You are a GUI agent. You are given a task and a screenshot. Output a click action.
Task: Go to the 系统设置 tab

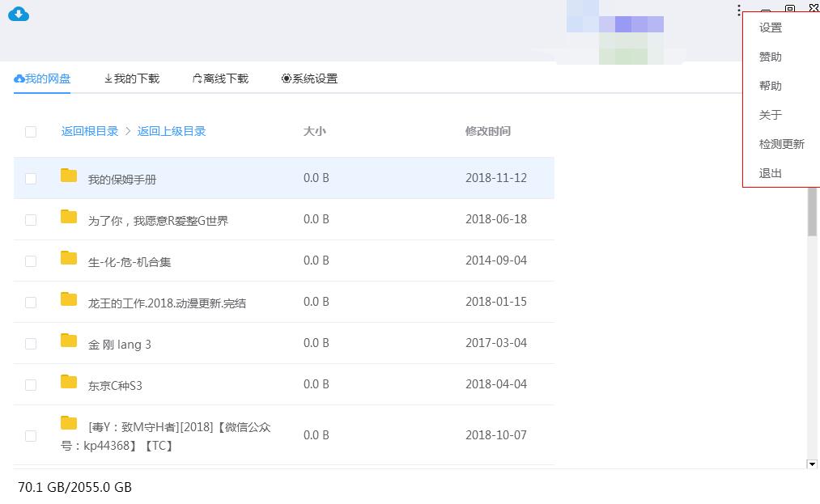point(309,78)
